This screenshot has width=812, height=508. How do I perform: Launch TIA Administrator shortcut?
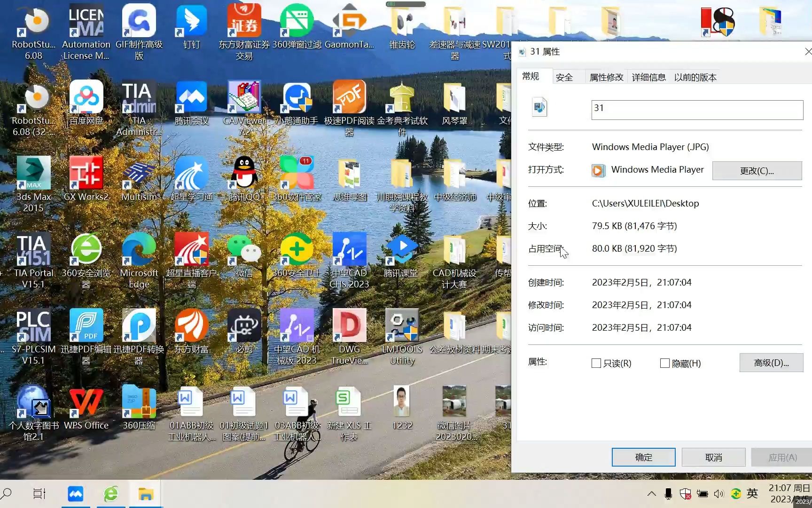pos(139,108)
